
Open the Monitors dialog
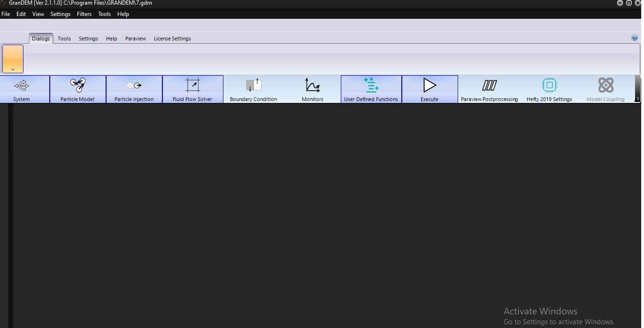tap(313, 89)
